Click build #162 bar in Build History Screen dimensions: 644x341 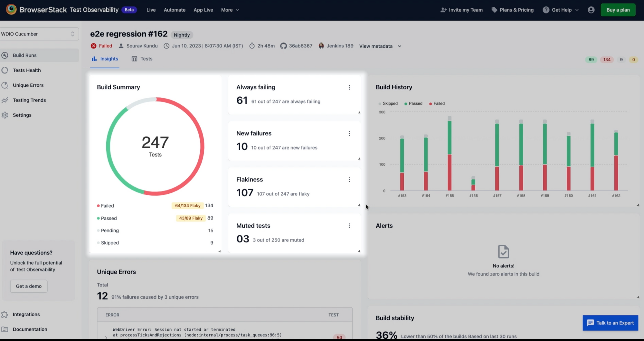(x=616, y=160)
